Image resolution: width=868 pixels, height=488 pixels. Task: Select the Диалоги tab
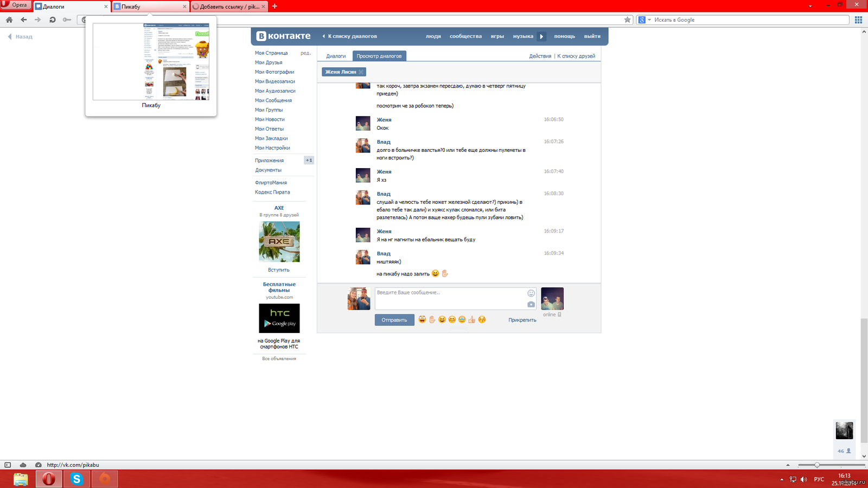[x=336, y=56]
